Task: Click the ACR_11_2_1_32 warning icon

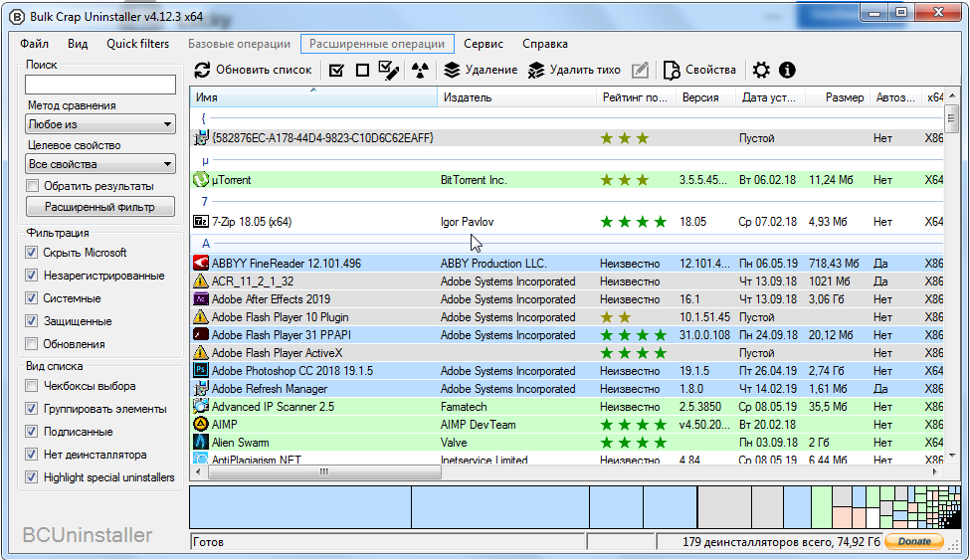Action: (200, 280)
